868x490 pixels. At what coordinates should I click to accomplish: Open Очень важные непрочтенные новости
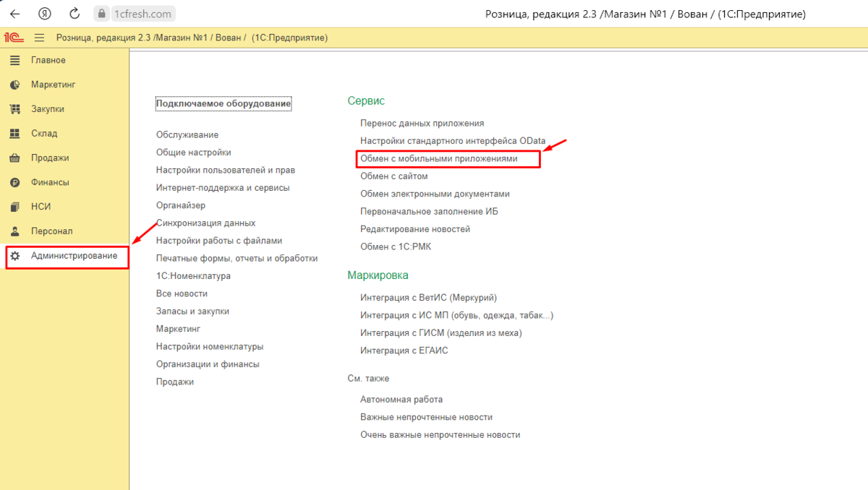[x=441, y=435]
